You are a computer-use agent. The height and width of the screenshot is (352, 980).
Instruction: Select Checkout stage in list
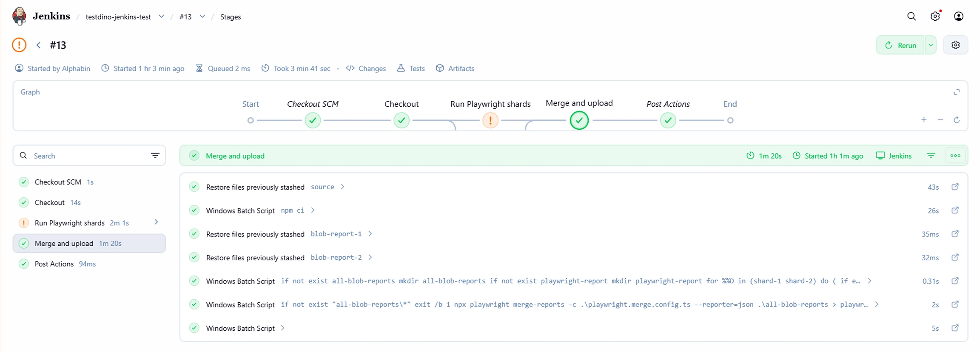[89, 202]
